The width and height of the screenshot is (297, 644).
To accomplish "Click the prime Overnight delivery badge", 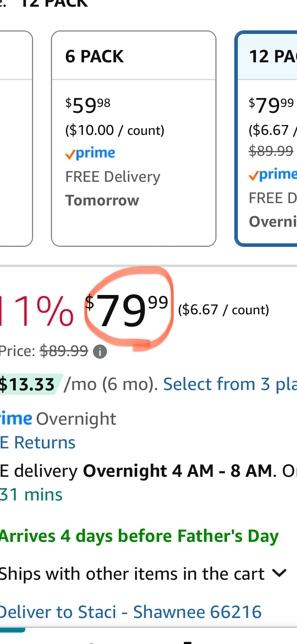I will click(x=58, y=419).
